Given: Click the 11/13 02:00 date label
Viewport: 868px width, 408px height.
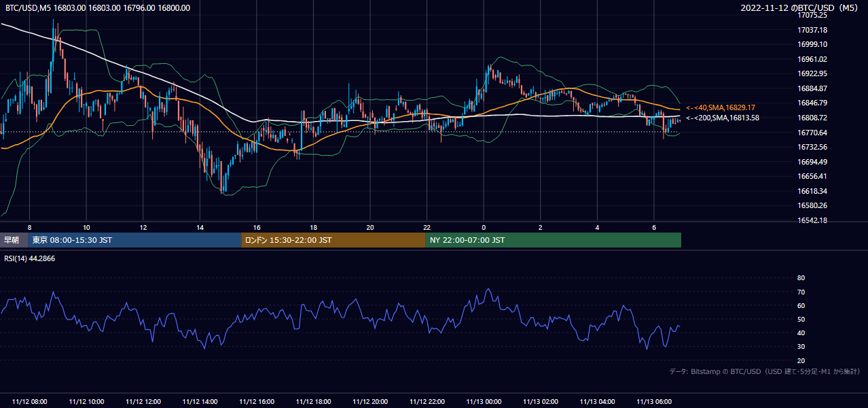Looking at the screenshot, I should pos(541,402).
